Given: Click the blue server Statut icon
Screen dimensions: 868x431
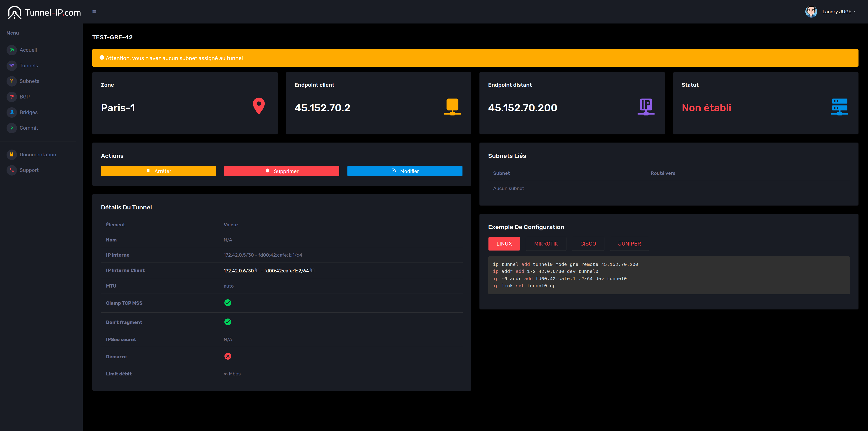Looking at the screenshot, I should (839, 107).
